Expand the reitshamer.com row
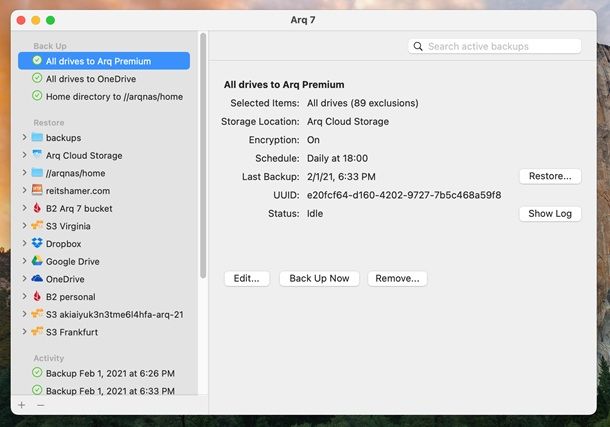 pos(24,190)
